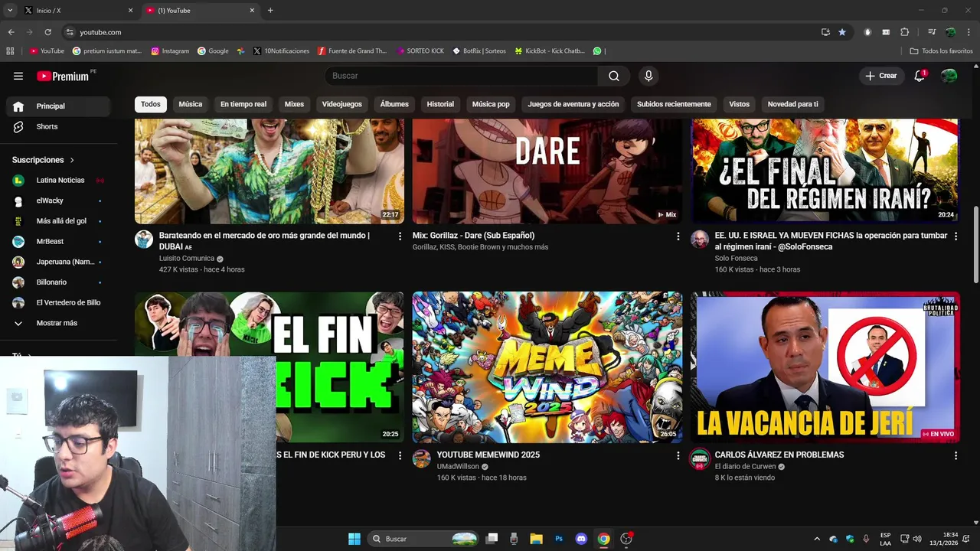The image size is (980, 551).
Task: Select the Música pop filter chip
Action: [491, 104]
